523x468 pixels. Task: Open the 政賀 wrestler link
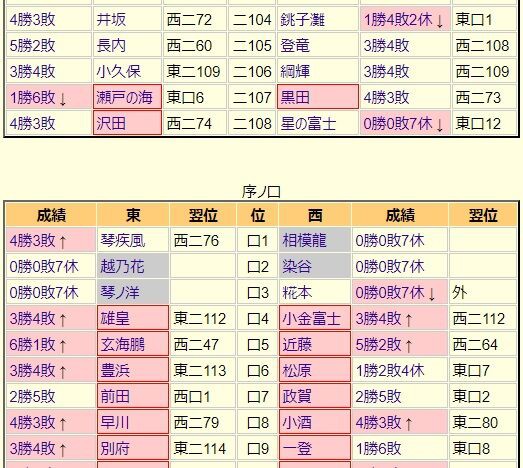click(297, 397)
